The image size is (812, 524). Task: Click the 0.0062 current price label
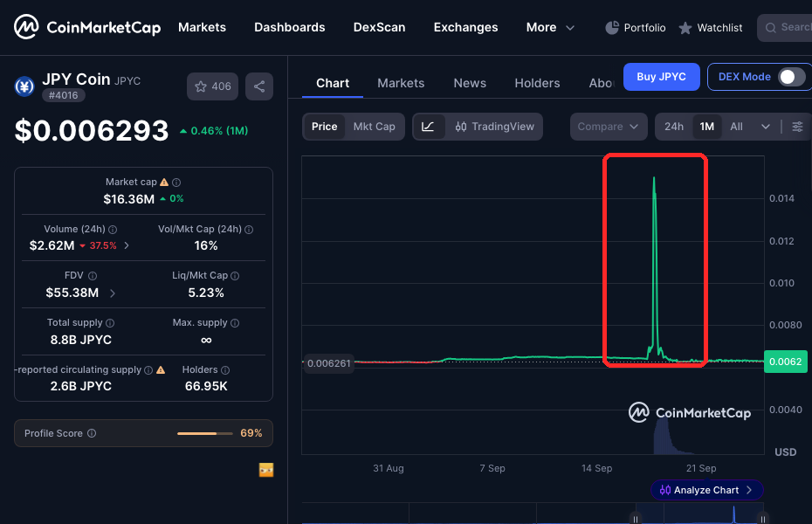point(786,362)
